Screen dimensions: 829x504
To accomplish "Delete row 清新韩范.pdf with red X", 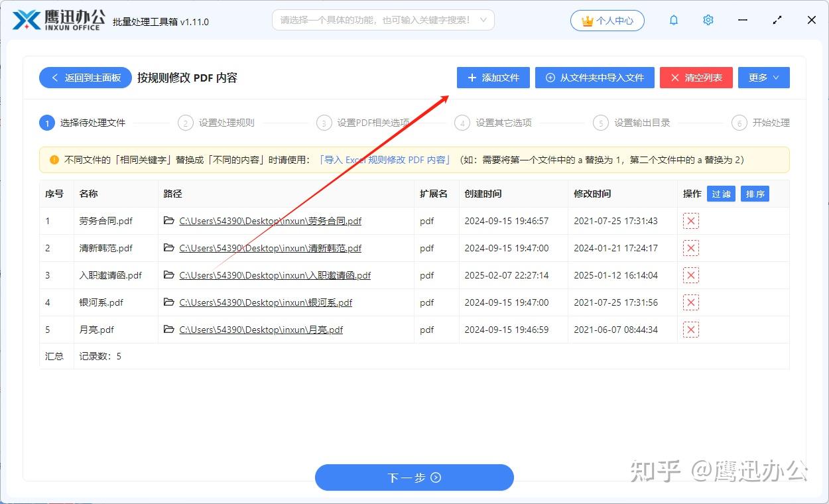I will pos(691,248).
